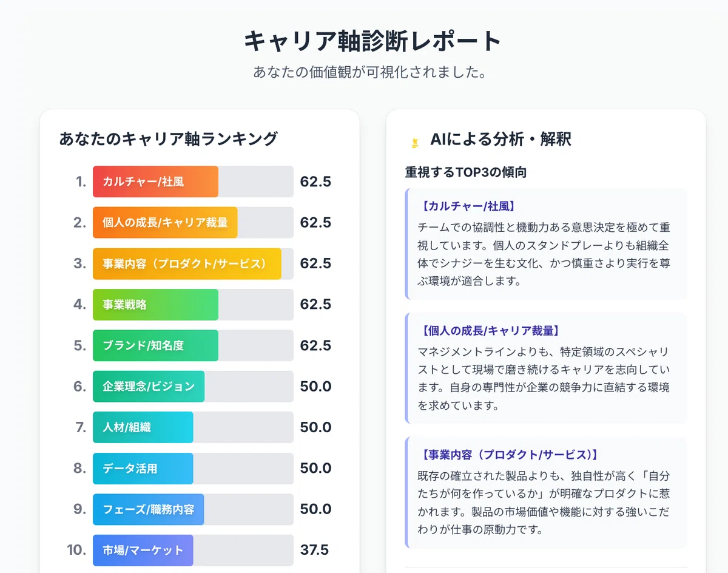Viewport: 728px width, 573px height.
Task: Click the データ活用 bar
Action: (x=193, y=469)
